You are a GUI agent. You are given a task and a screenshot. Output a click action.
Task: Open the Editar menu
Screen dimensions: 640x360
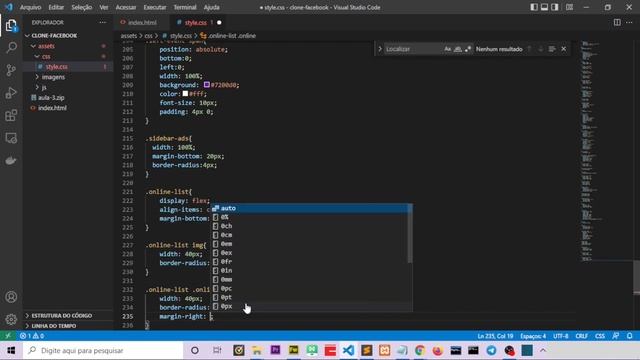coord(56,7)
